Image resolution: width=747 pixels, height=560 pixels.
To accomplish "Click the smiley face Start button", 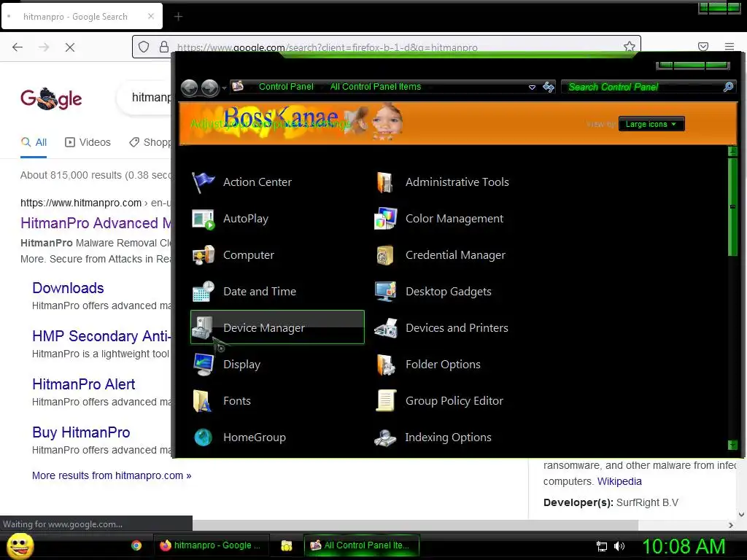I will 20,545.
